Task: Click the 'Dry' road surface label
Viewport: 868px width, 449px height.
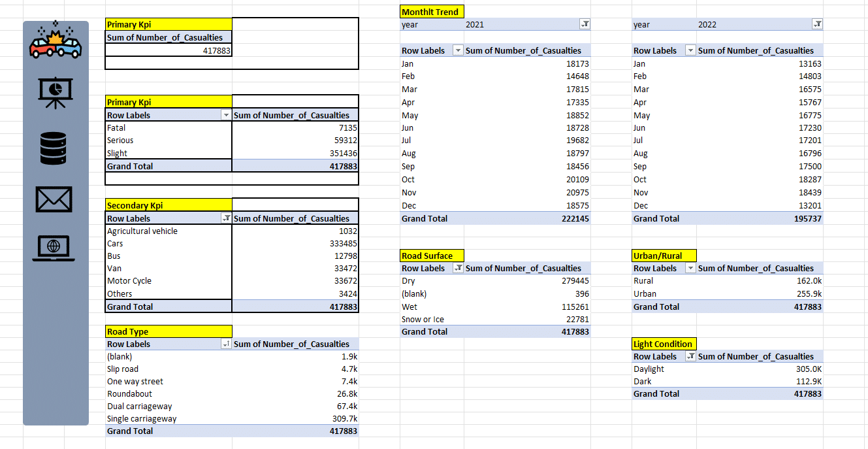Action: click(408, 280)
